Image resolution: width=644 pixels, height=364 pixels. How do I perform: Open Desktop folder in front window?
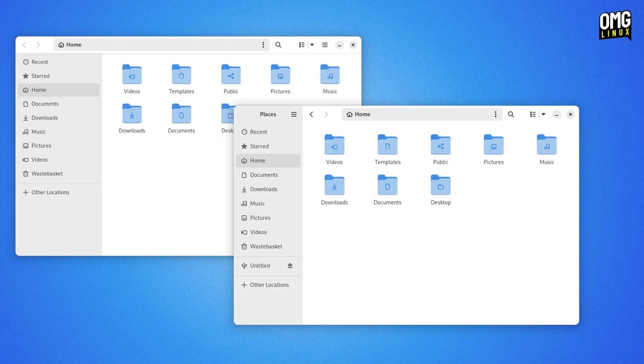(x=441, y=190)
